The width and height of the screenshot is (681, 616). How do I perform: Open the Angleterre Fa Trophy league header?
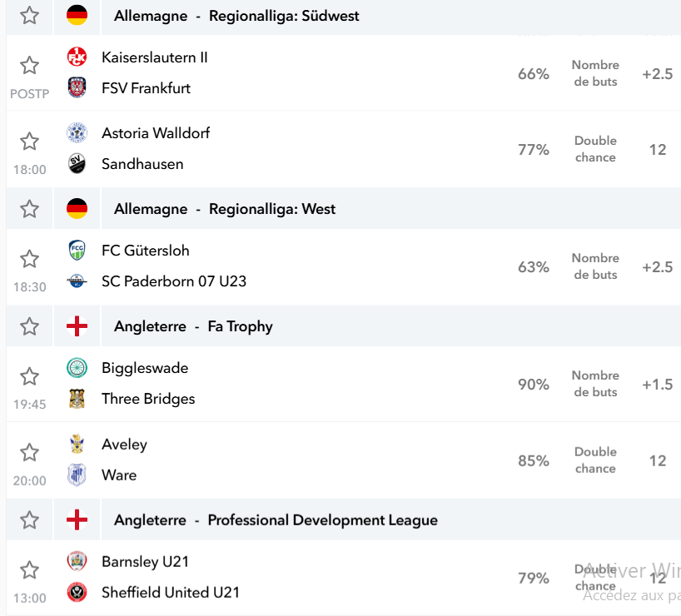[x=193, y=326]
